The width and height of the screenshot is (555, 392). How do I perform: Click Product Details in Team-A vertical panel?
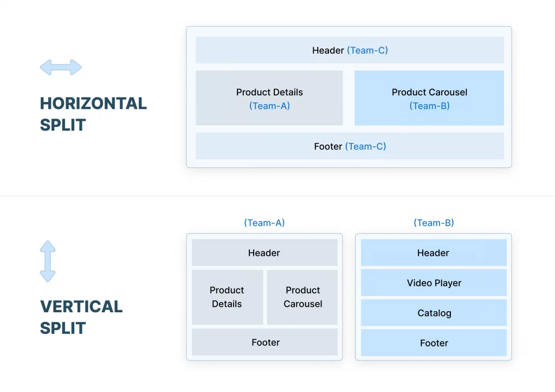227,297
